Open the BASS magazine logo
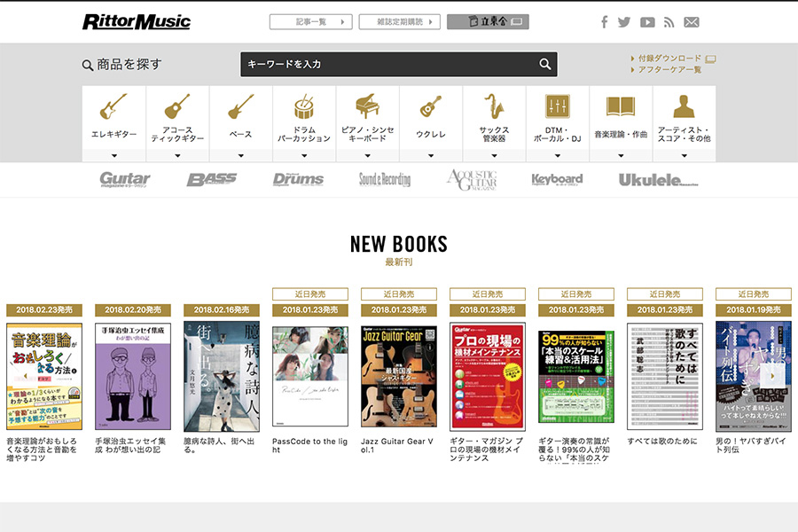 [x=212, y=180]
